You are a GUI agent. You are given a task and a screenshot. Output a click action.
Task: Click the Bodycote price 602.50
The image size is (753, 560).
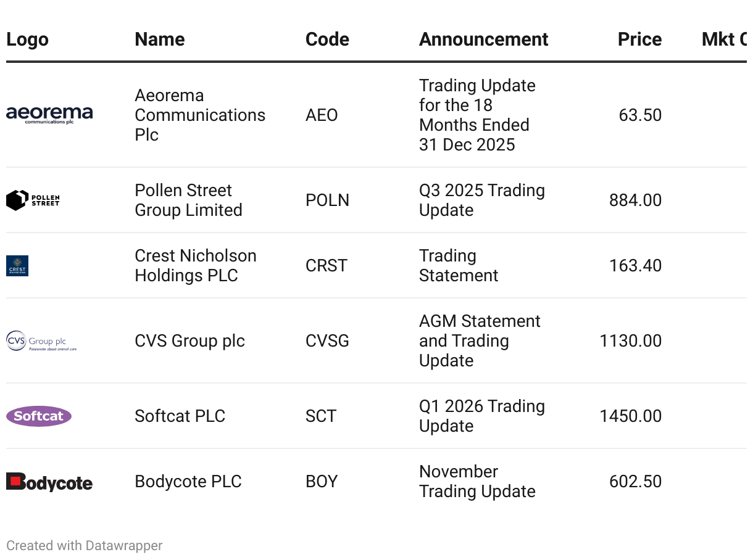click(635, 482)
